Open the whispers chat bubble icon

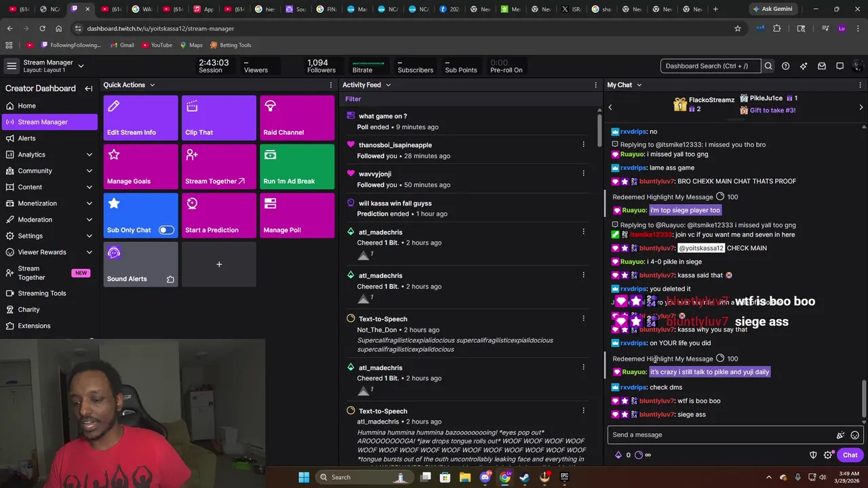point(840,66)
